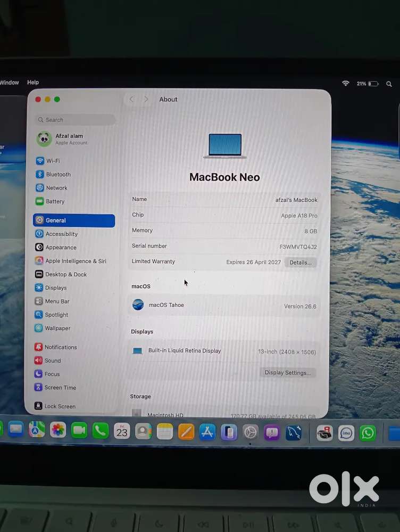
Task: Open Apple Intelligence & Siri settings
Action: click(71, 260)
